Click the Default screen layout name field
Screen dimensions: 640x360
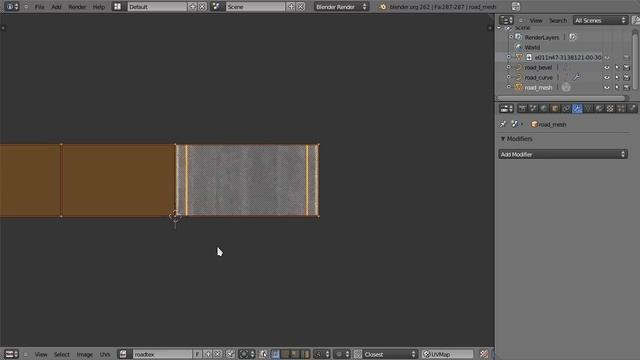click(157, 7)
